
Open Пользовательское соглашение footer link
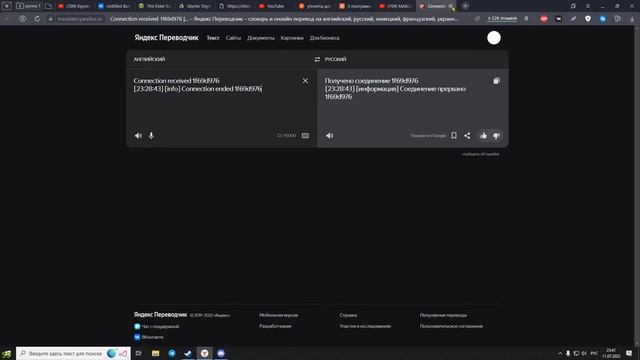[x=451, y=326]
